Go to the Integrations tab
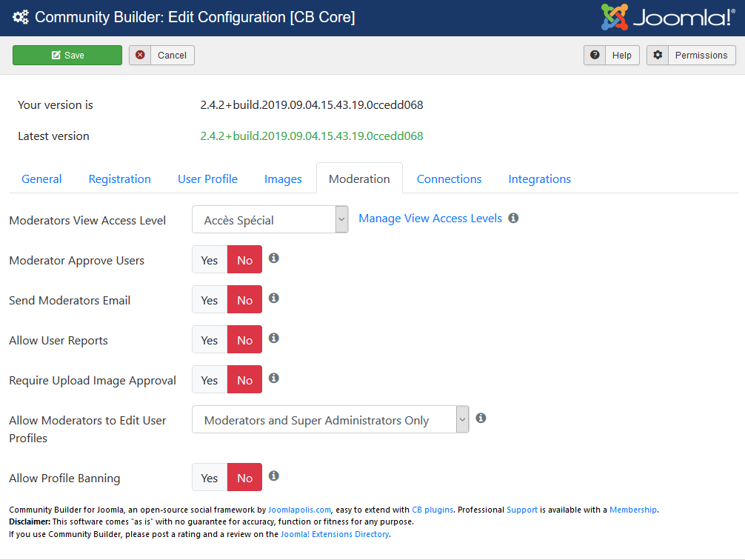The image size is (745, 560). pos(540,179)
